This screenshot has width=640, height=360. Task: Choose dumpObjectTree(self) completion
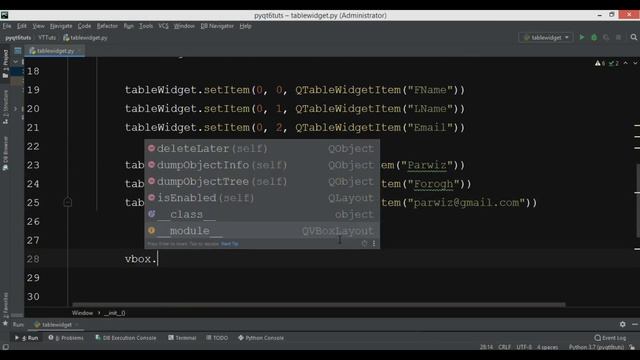262,181
